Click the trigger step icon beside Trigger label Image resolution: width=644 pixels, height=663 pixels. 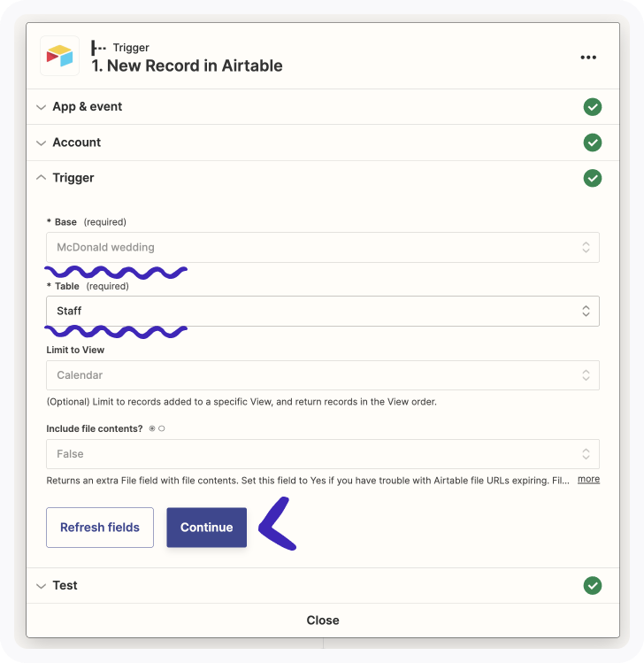(99, 48)
